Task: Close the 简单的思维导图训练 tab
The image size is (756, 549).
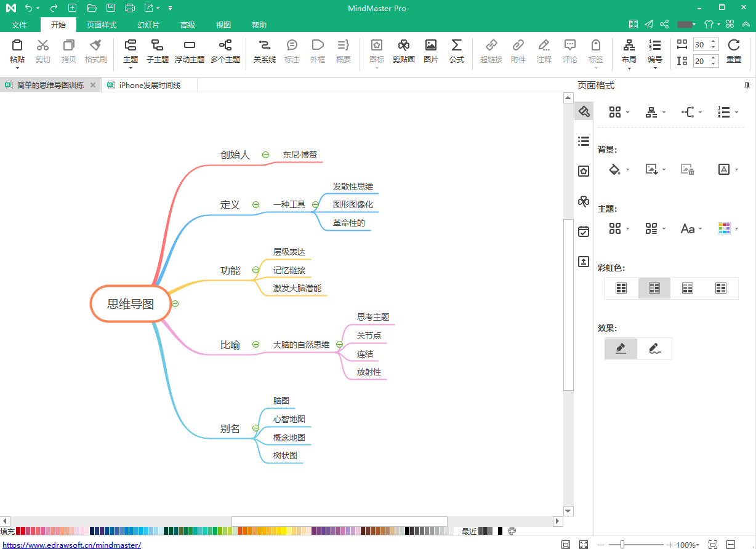Action: point(93,86)
